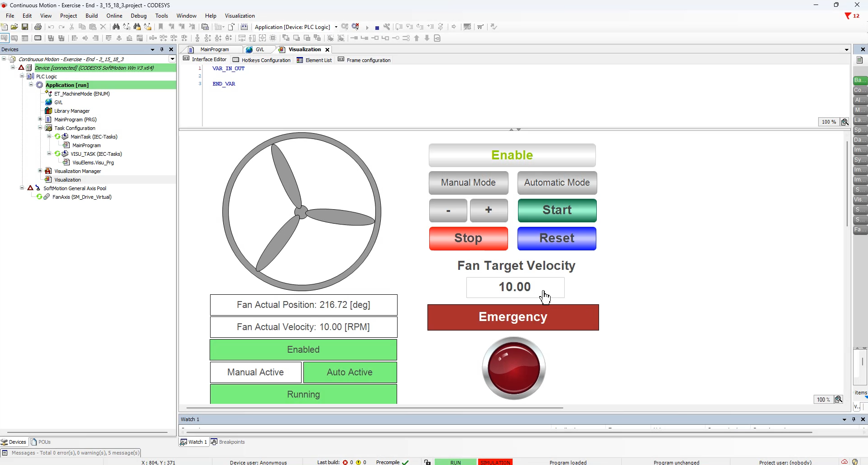This screenshot has height=465, width=868.
Task: Start the application with the play icon
Action: 367,27
